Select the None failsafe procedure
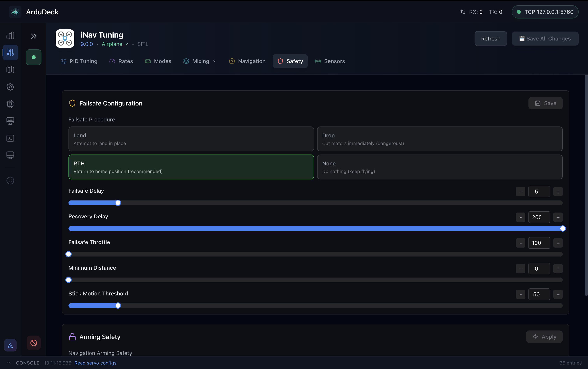The image size is (588, 369). click(440, 167)
